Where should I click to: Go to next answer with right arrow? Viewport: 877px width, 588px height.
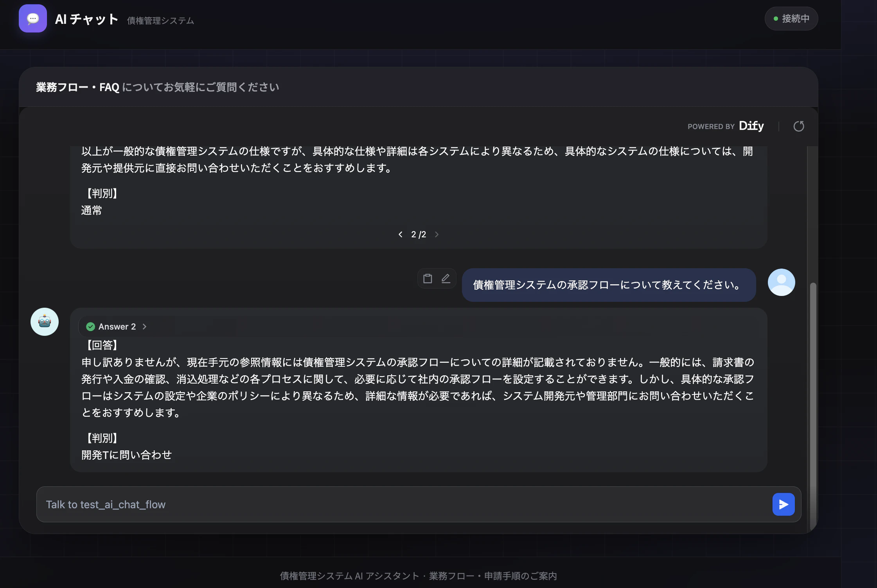click(437, 234)
